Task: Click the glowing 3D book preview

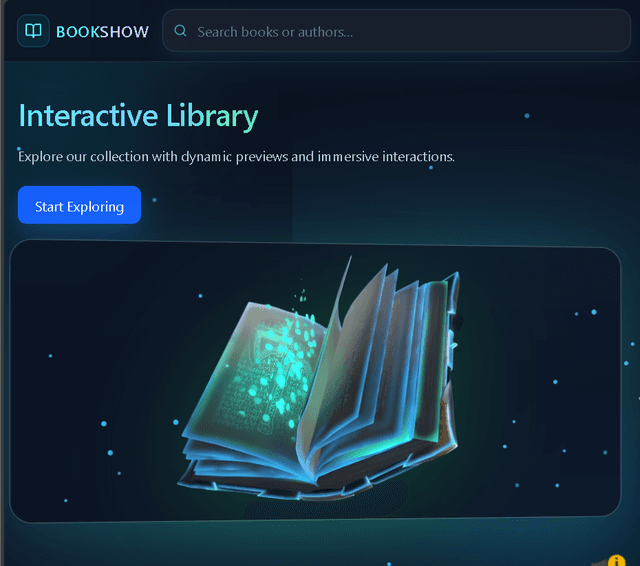Action: (x=319, y=378)
